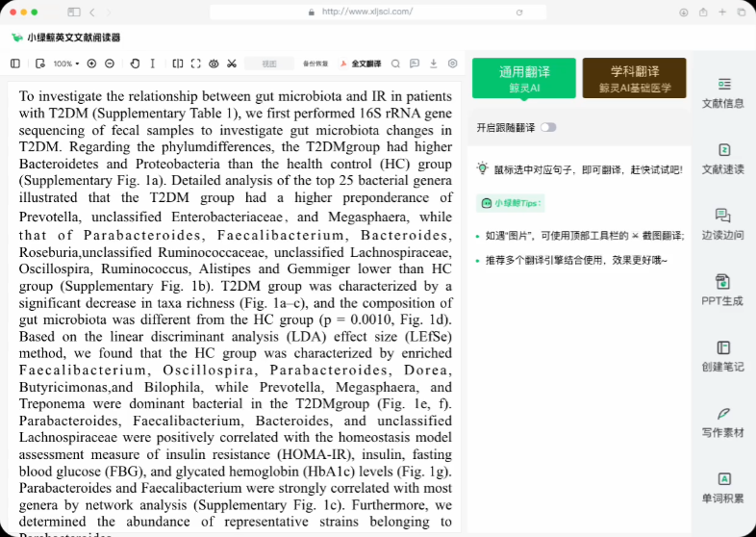Click the 视图 input field
The image size is (756, 537).
[x=269, y=64]
